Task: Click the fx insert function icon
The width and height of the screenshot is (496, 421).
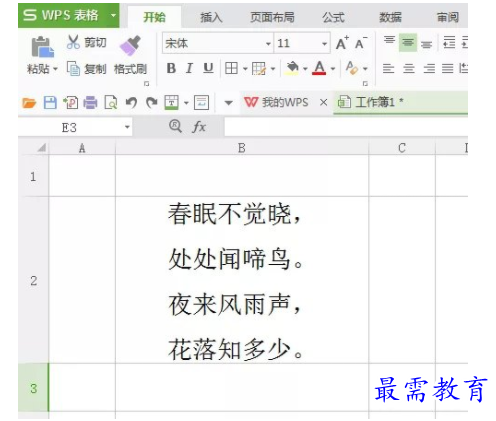Action: point(199,127)
